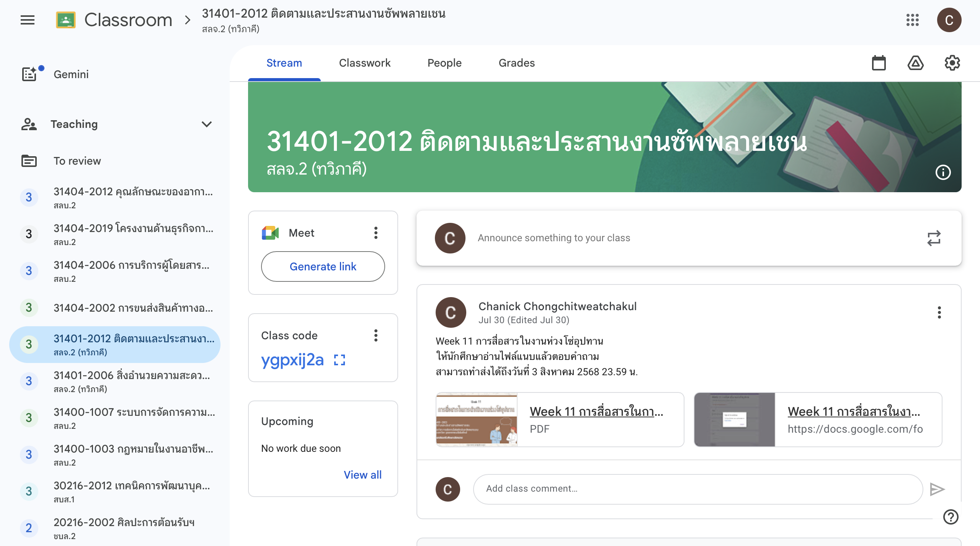Open class 31404-2006 in sidebar
The image size is (980, 546).
point(115,271)
